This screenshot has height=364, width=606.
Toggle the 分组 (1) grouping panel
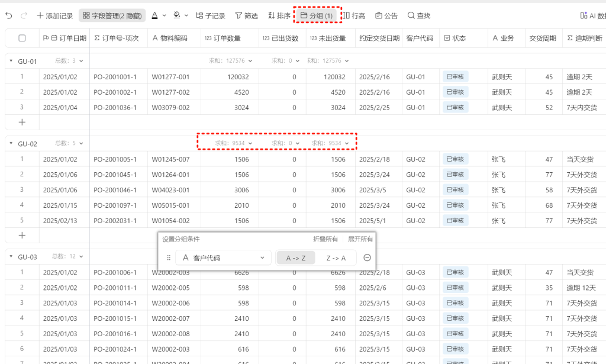[x=317, y=15]
